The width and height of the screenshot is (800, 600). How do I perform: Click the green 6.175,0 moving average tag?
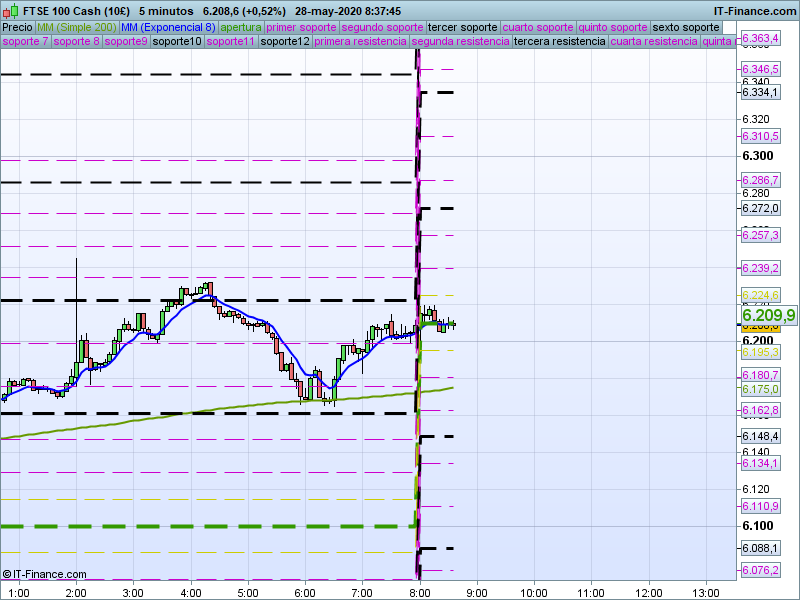point(760,389)
